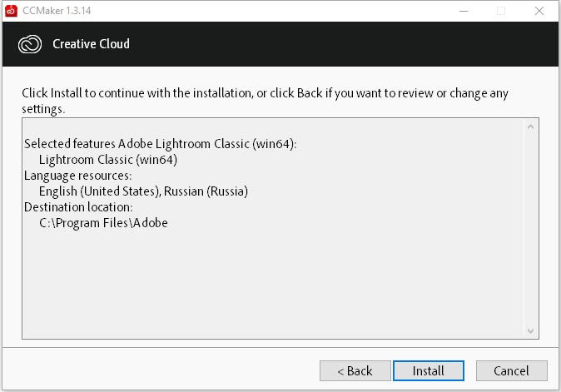This screenshot has height=392, width=561.
Task: Click the 'C:\Program Files\Adobe' path line
Action: pos(103,223)
